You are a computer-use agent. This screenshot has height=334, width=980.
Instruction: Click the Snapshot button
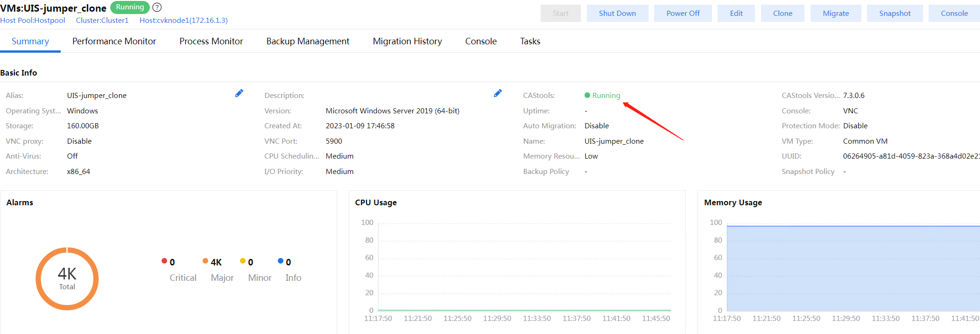tap(895, 14)
